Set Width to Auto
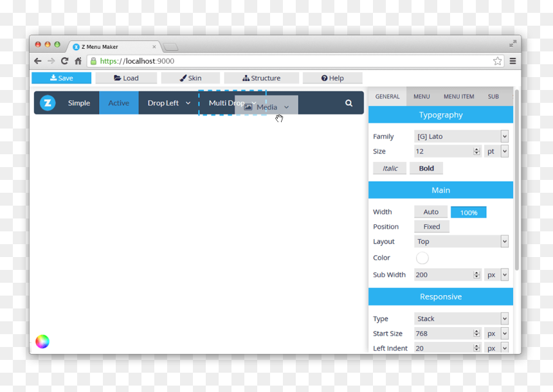553x392 pixels. coord(431,212)
